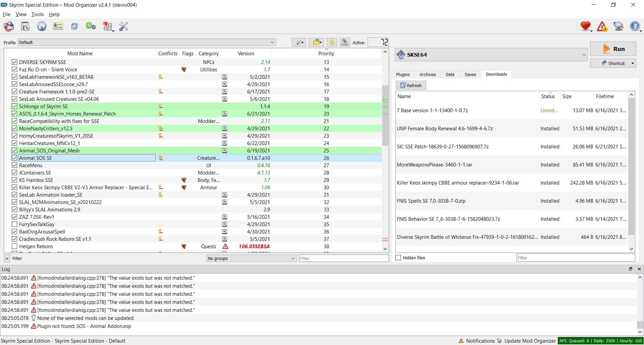
Task: Click the log panel scroll up arrow
Action: coord(640,277)
